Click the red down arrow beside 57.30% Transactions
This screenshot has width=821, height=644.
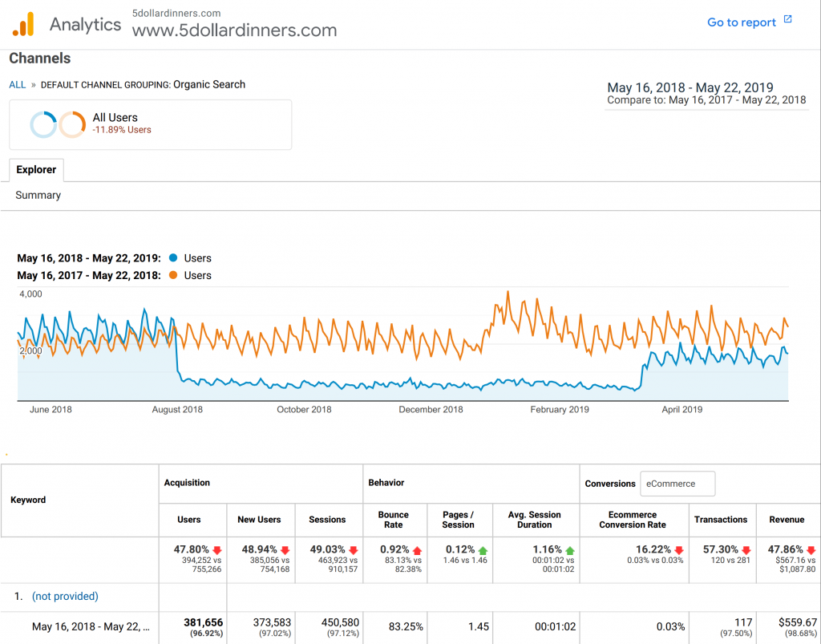pos(746,550)
